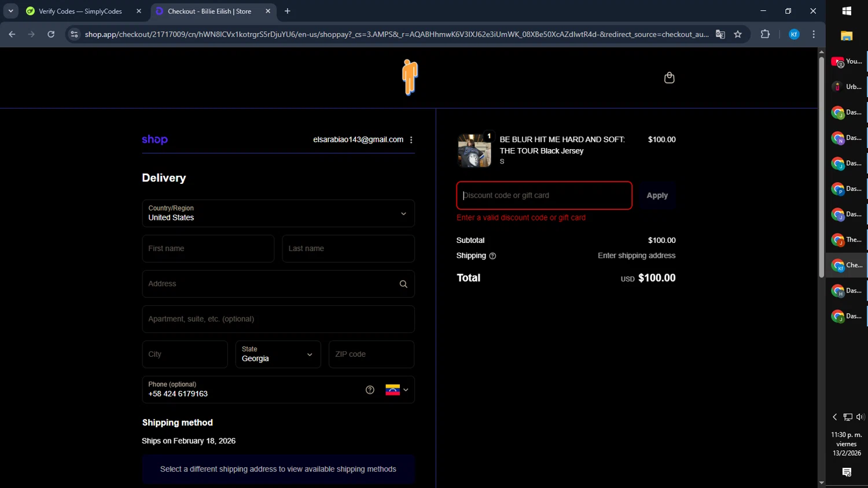
Task: Focus the discount code or gift card field
Action: coord(545,195)
